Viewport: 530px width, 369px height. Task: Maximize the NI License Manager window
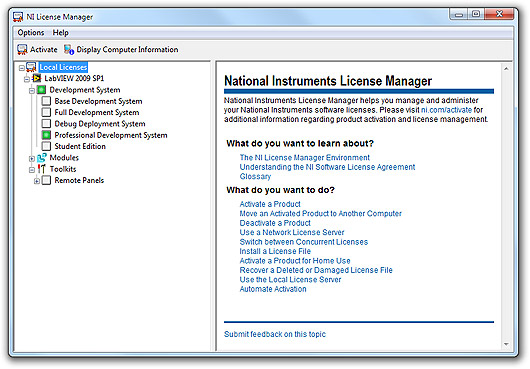[476, 14]
